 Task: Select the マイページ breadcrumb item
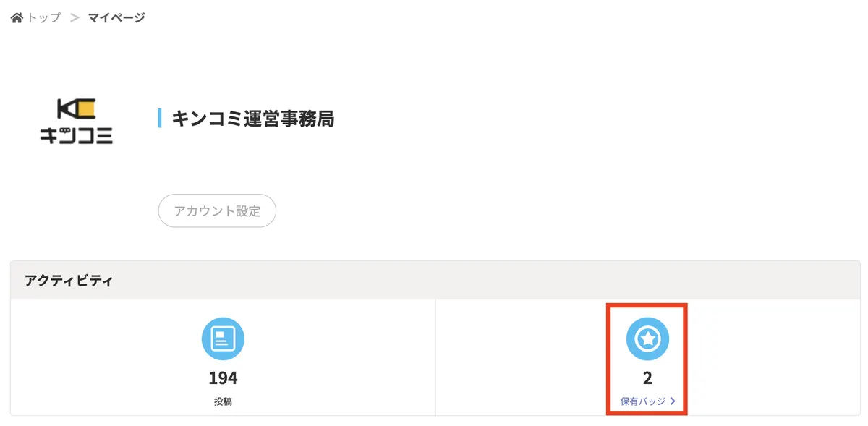(x=116, y=17)
